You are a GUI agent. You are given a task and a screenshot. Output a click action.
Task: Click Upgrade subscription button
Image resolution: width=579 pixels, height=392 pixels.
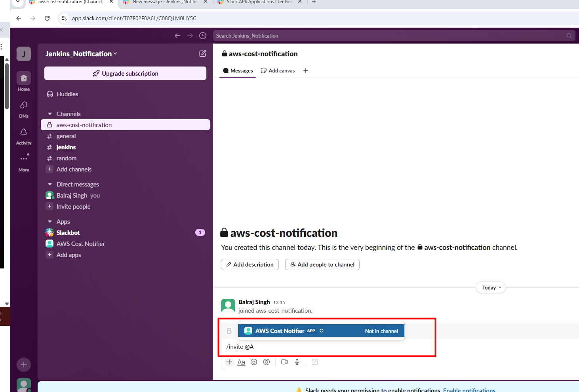click(x=125, y=73)
